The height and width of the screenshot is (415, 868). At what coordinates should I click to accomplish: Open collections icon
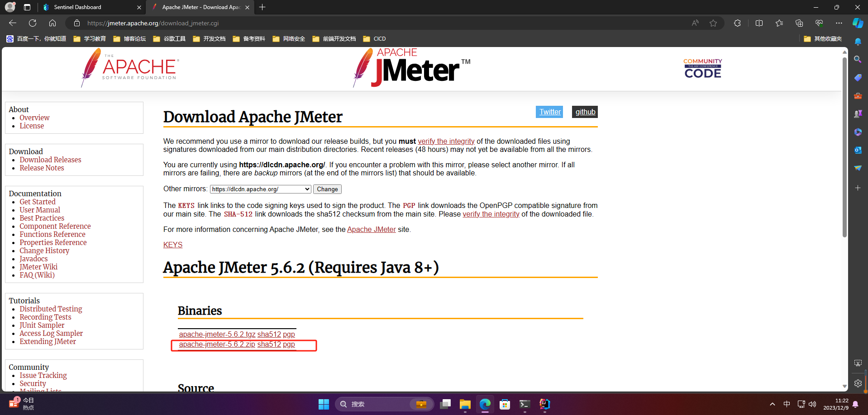[799, 23]
